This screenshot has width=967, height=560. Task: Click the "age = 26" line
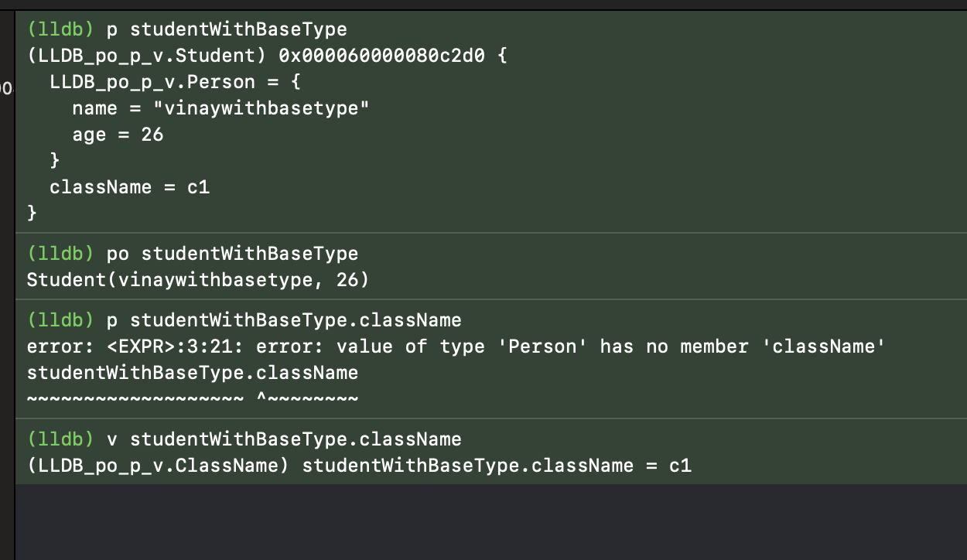[x=118, y=134]
